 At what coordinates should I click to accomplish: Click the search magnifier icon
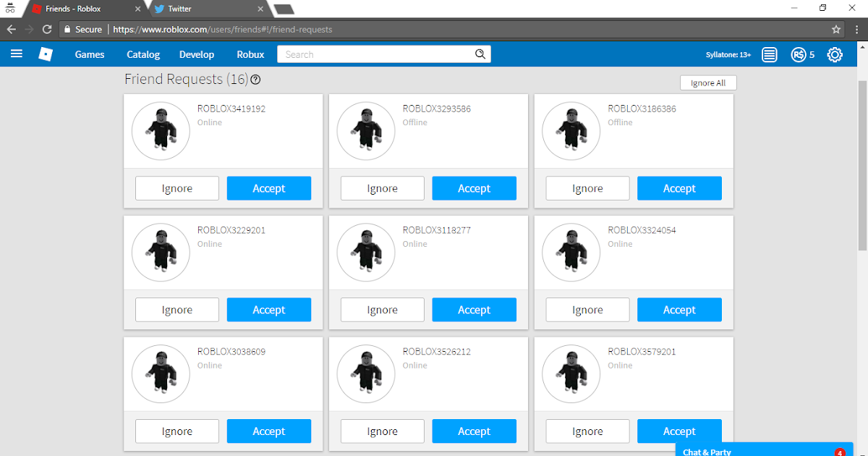480,54
